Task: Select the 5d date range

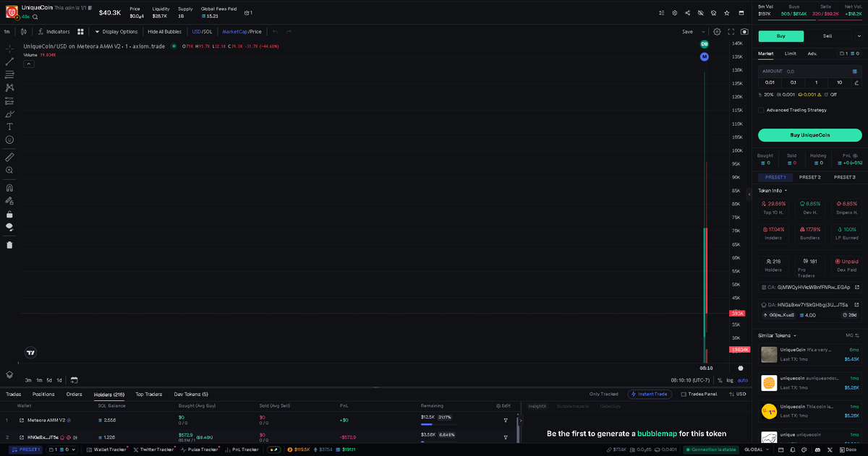Action: (49, 380)
